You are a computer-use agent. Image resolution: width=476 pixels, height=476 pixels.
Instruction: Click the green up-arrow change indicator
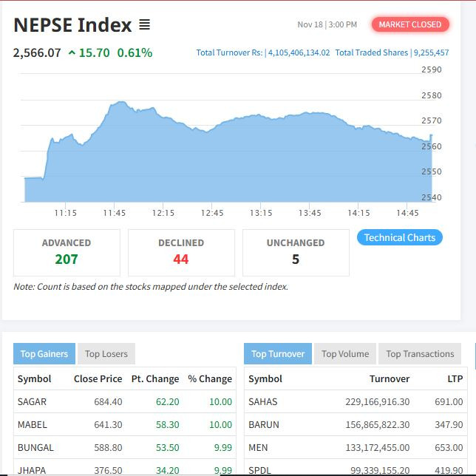click(72, 53)
